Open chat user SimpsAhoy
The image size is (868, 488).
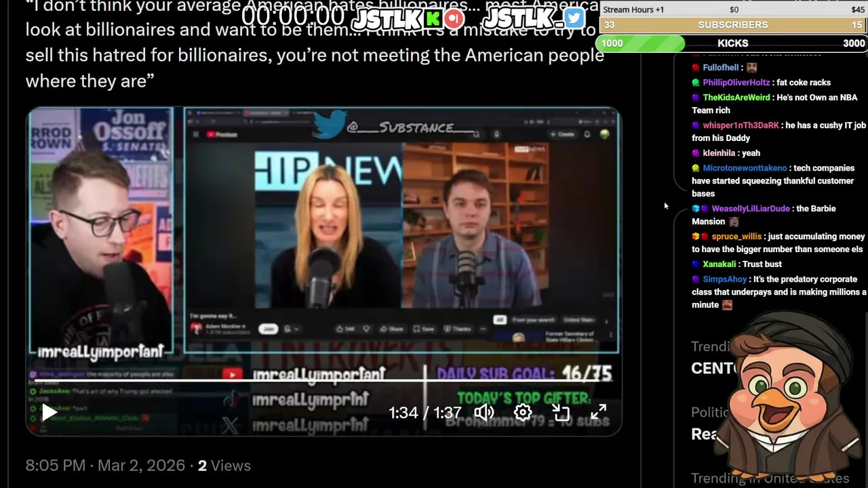724,279
